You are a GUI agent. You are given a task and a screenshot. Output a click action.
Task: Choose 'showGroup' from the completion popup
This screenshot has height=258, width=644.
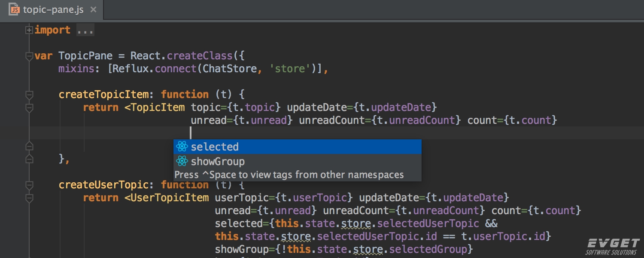297,161
